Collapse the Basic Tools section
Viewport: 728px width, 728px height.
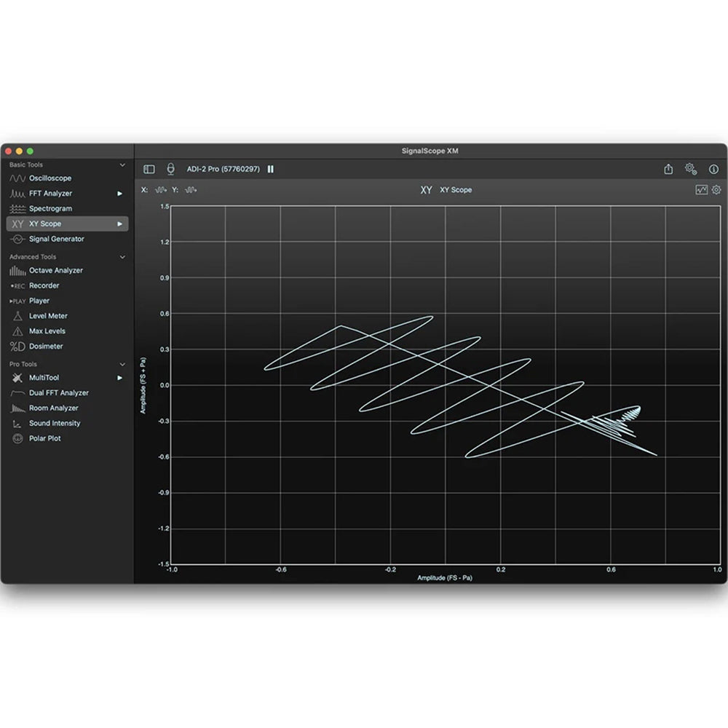122,165
